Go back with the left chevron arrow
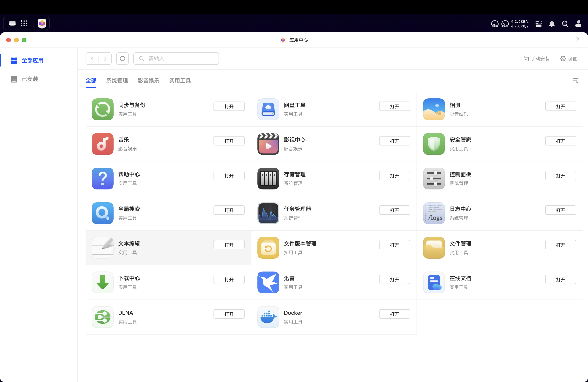The height and width of the screenshot is (382, 588). click(92, 59)
